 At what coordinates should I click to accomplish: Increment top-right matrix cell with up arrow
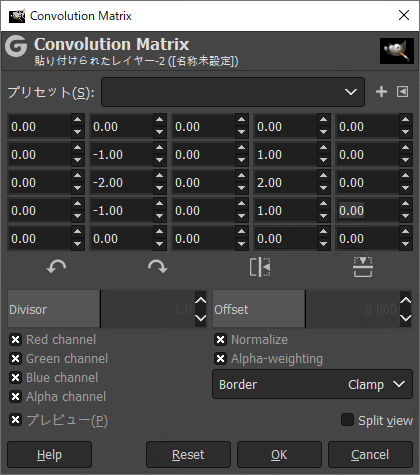pos(405,120)
